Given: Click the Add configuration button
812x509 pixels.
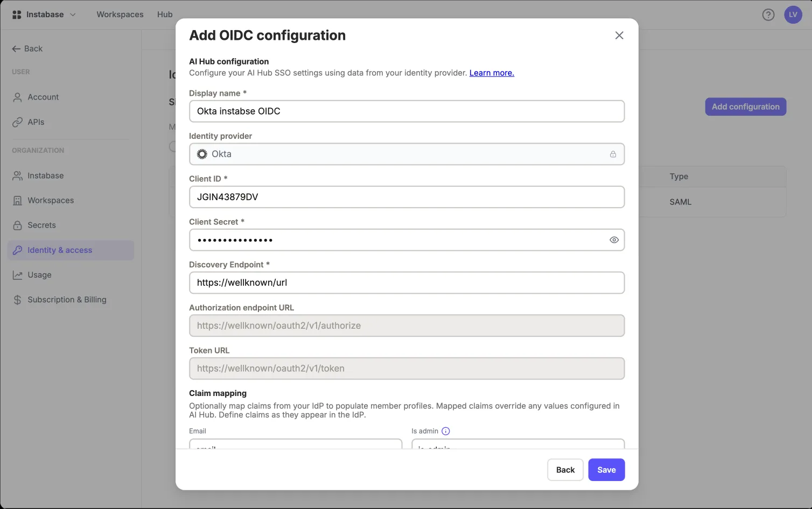Looking at the screenshot, I should (x=746, y=107).
